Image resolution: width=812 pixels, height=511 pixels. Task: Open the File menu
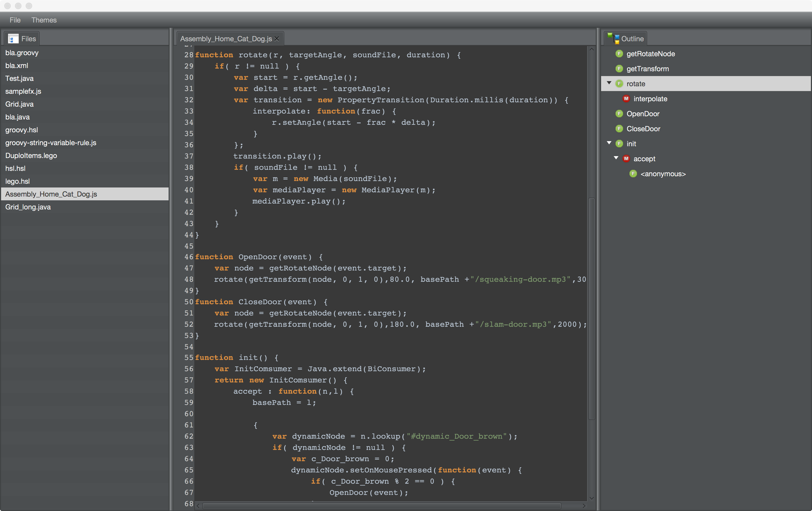[15, 20]
